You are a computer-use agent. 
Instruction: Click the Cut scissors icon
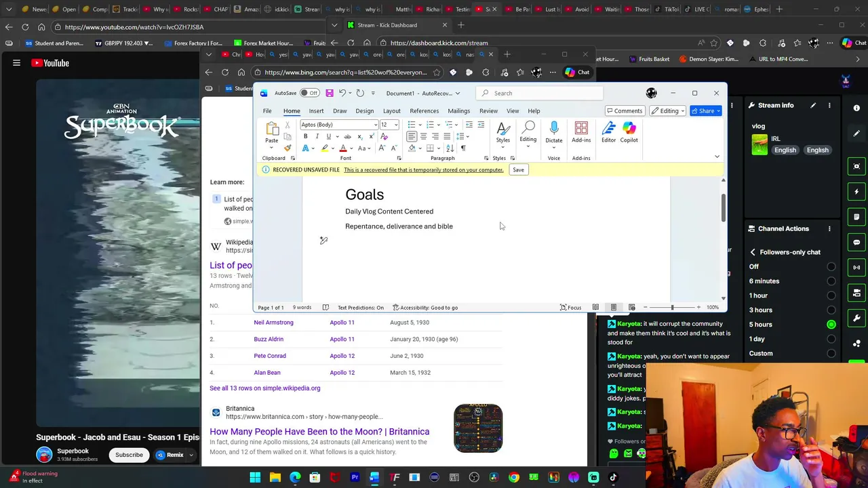click(288, 125)
